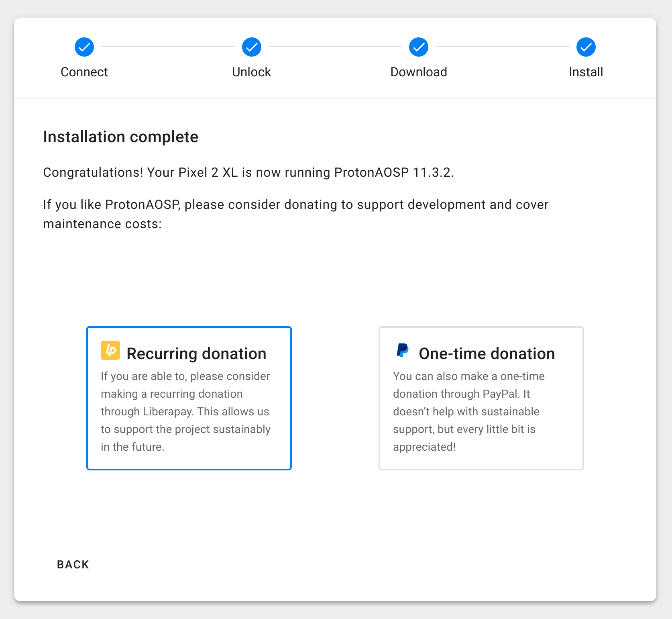The height and width of the screenshot is (619, 672).
Task: Click the BACK button
Action: tap(73, 564)
